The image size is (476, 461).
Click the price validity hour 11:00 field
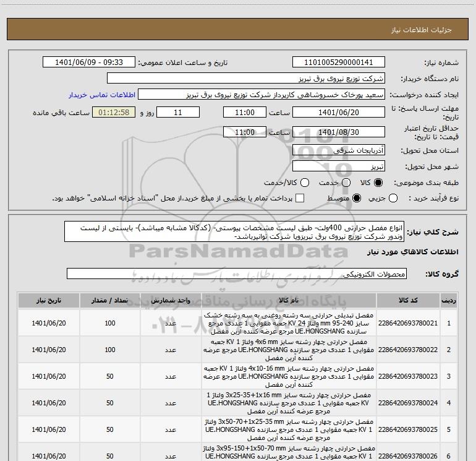pos(245,132)
